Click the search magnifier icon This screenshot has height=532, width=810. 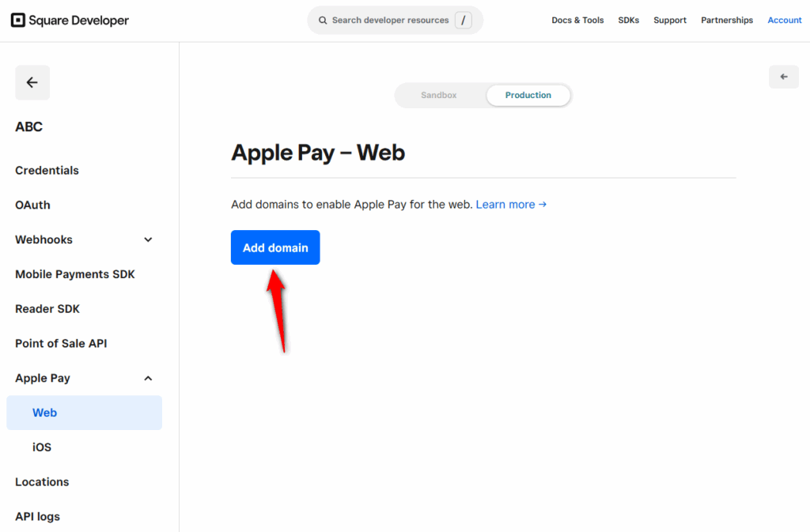pyautogui.click(x=323, y=20)
